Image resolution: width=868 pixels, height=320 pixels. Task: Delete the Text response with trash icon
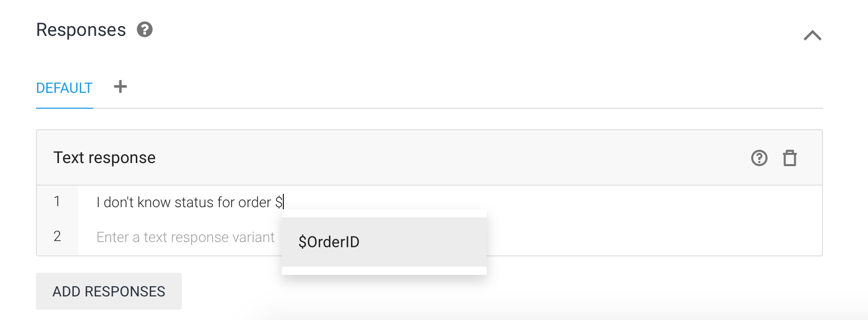790,158
